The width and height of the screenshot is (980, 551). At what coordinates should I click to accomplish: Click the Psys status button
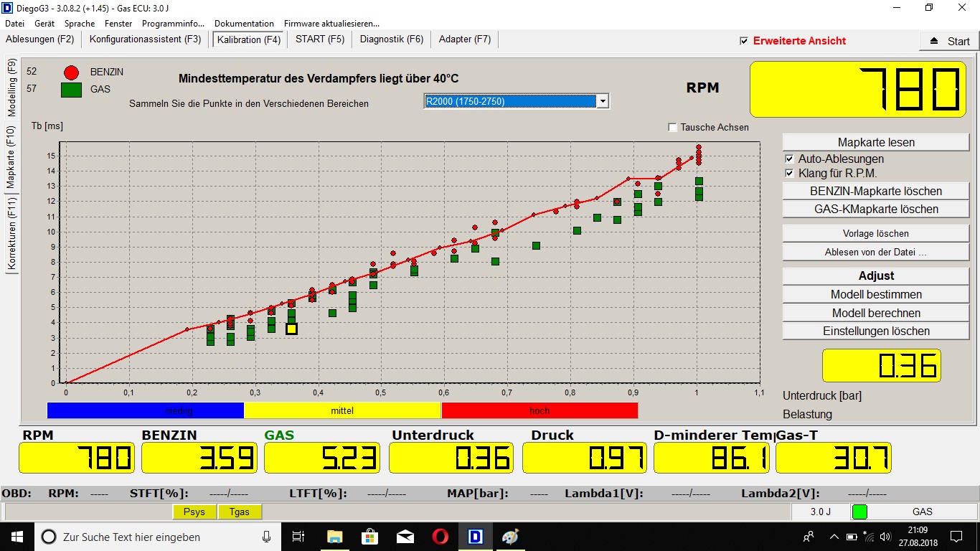[x=194, y=512]
